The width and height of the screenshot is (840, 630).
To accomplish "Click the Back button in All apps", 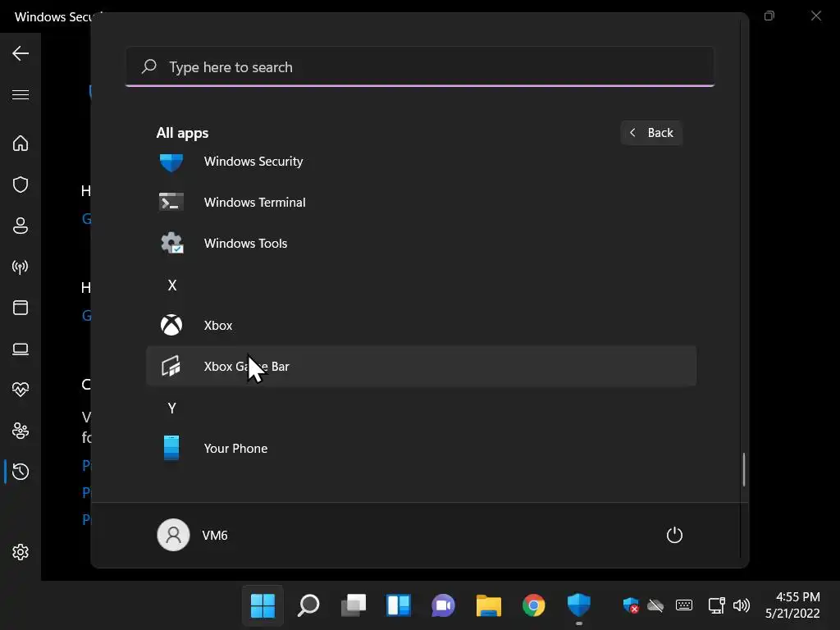I will [x=651, y=133].
